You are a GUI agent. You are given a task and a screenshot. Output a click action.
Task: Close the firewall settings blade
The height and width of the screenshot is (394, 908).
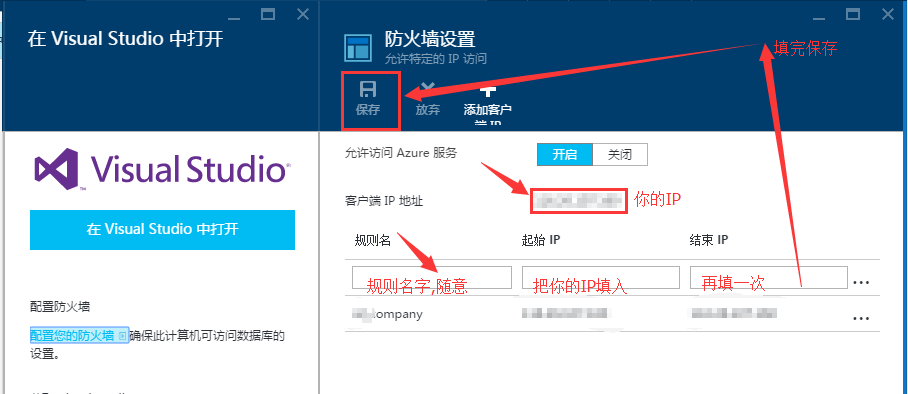coord(887,14)
